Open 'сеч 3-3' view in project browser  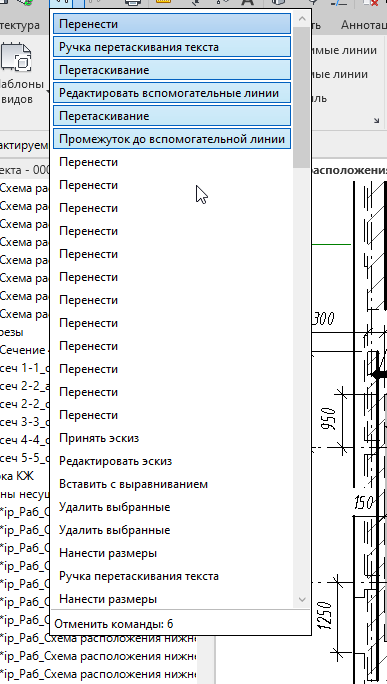pyautogui.click(x=24, y=422)
